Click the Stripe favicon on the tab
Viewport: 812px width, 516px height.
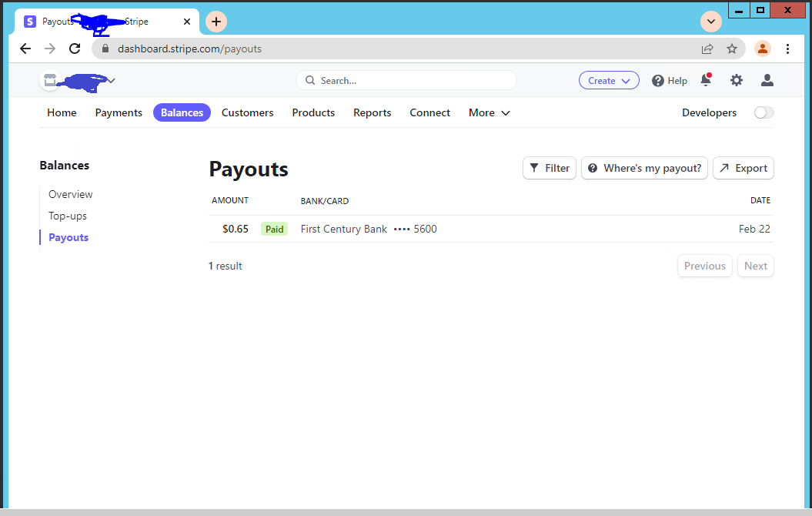pos(30,22)
